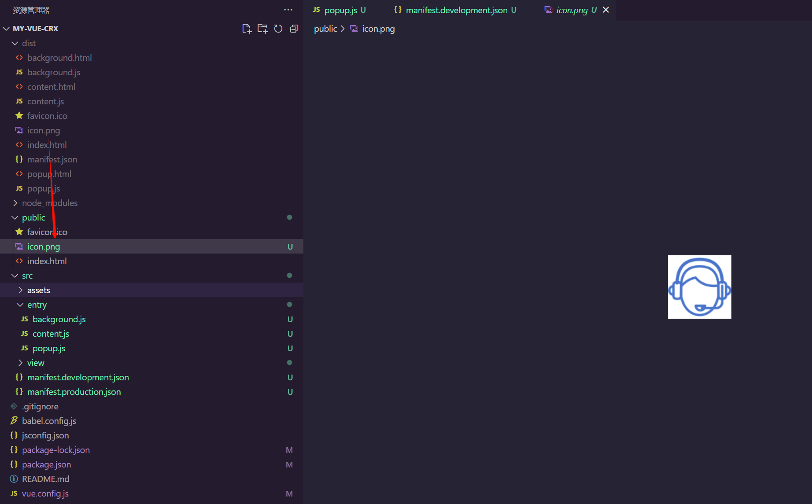
Task: Open README.md file
Action: [x=46, y=479]
